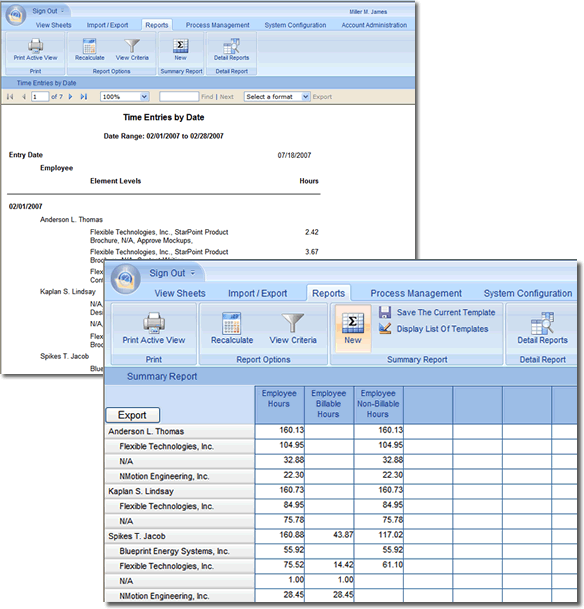
Task: Click View Criteria funnel icon in front window
Action: coord(293,323)
